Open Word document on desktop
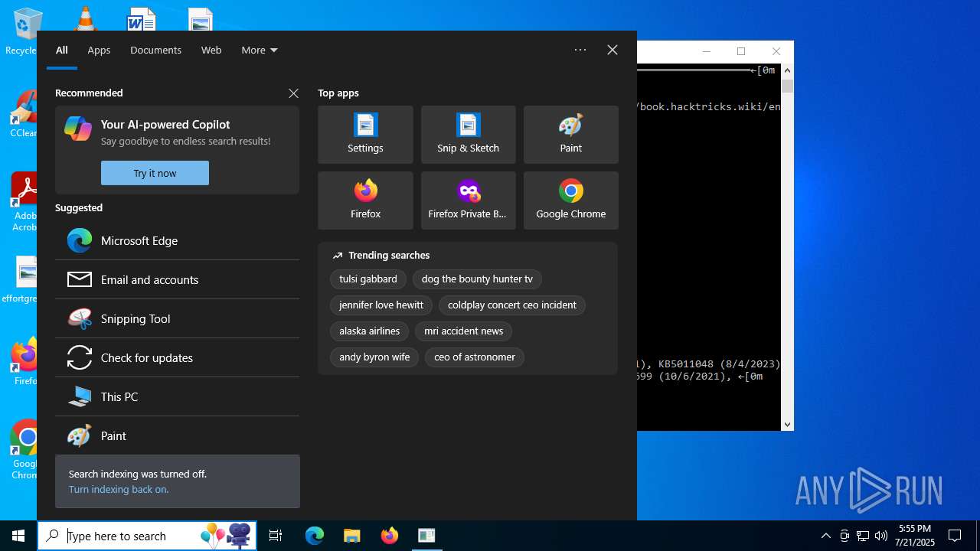 [x=142, y=19]
